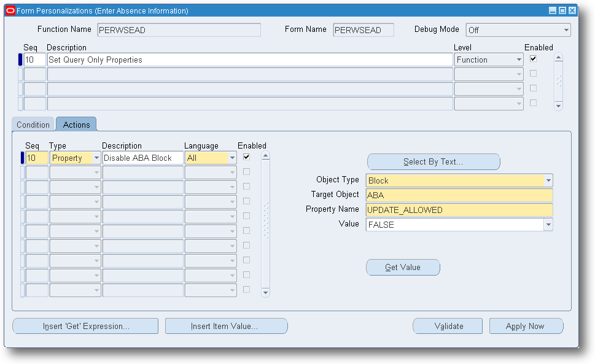Image resolution: width=595 pixels, height=364 pixels.
Task: Click the Seq field of Disable ABA Block row
Action: [37, 158]
